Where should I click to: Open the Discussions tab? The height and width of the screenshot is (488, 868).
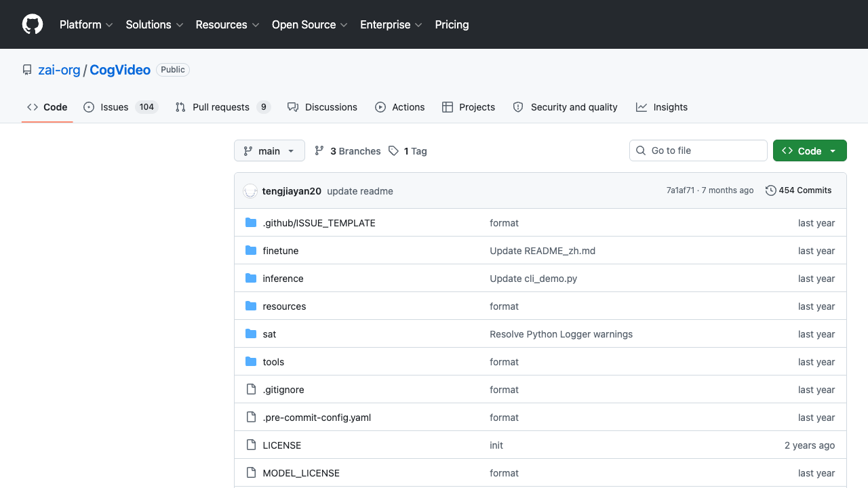pos(322,107)
